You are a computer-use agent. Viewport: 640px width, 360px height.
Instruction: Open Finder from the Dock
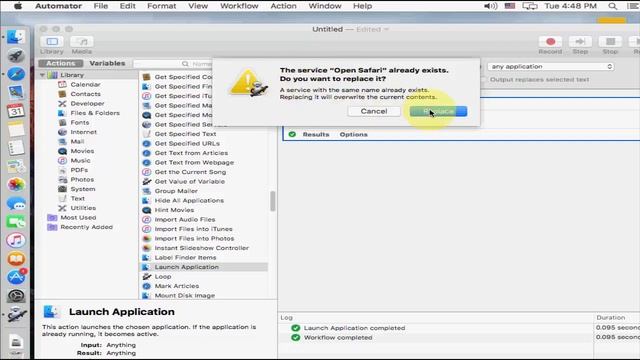[16, 37]
